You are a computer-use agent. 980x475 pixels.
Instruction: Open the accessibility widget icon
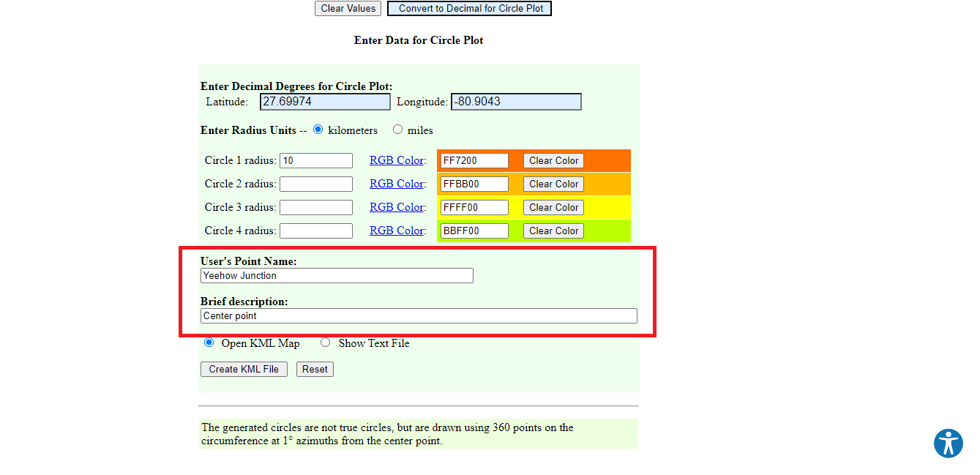[x=948, y=444]
